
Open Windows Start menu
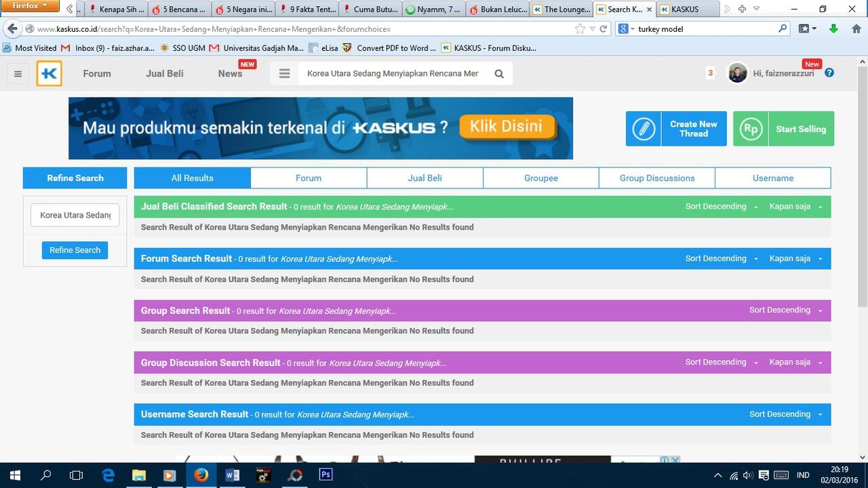pyautogui.click(x=15, y=475)
